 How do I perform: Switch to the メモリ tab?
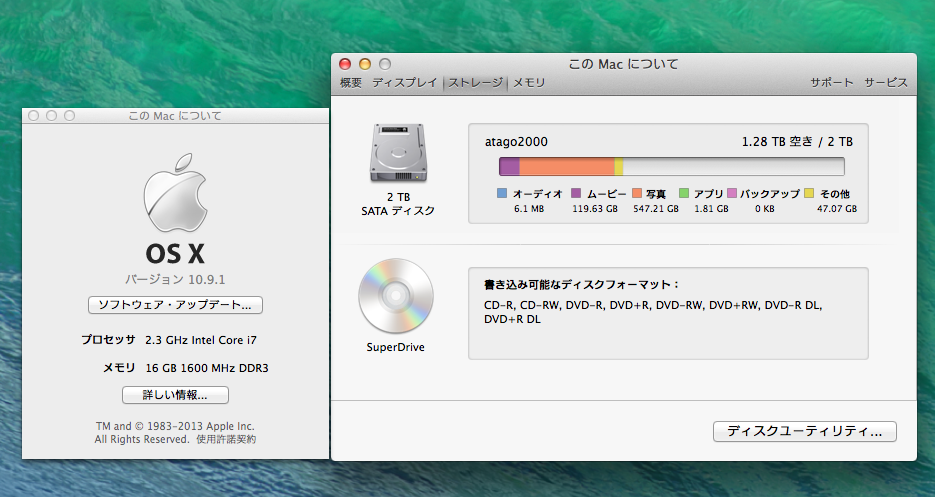529,83
